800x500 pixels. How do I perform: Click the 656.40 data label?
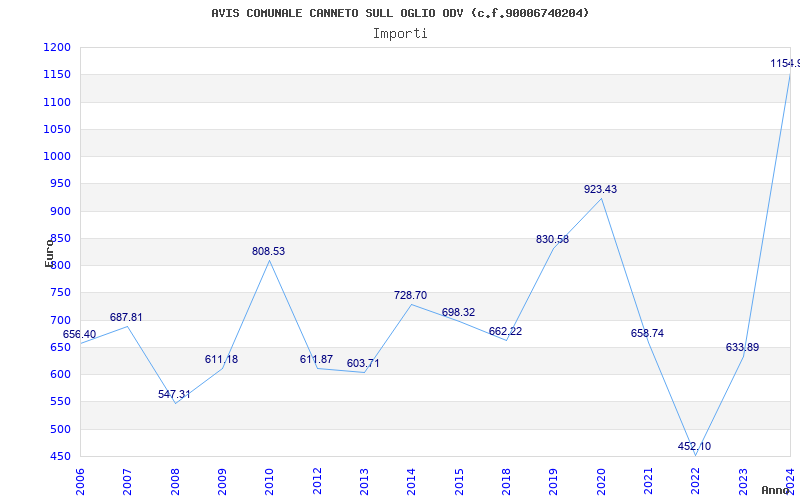[x=79, y=335]
